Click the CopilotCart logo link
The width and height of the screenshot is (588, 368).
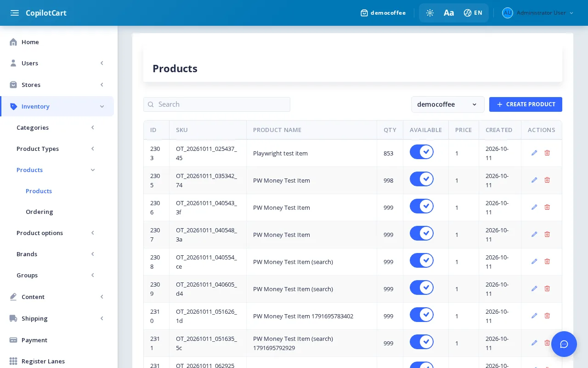coord(46,13)
